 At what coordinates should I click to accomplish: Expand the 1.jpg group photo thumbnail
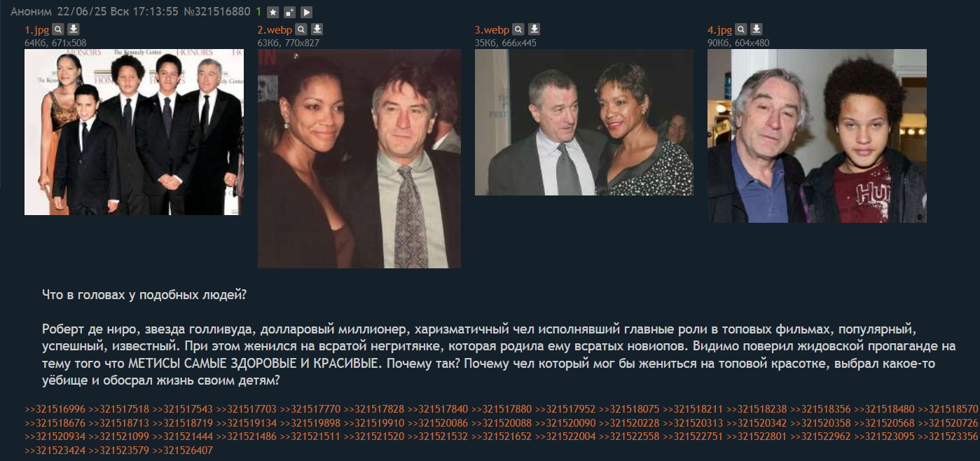134,132
